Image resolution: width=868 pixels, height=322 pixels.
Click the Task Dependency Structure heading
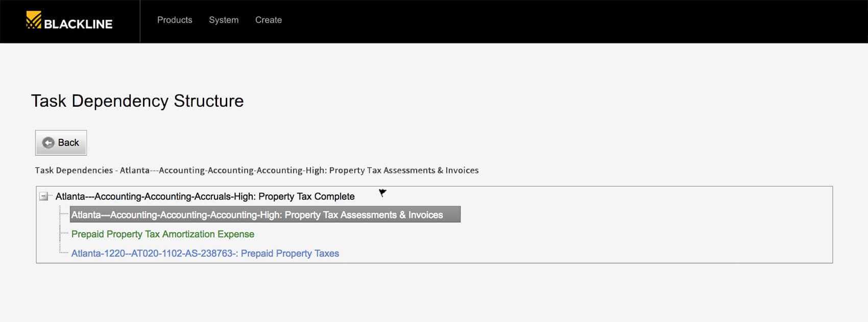tap(137, 101)
